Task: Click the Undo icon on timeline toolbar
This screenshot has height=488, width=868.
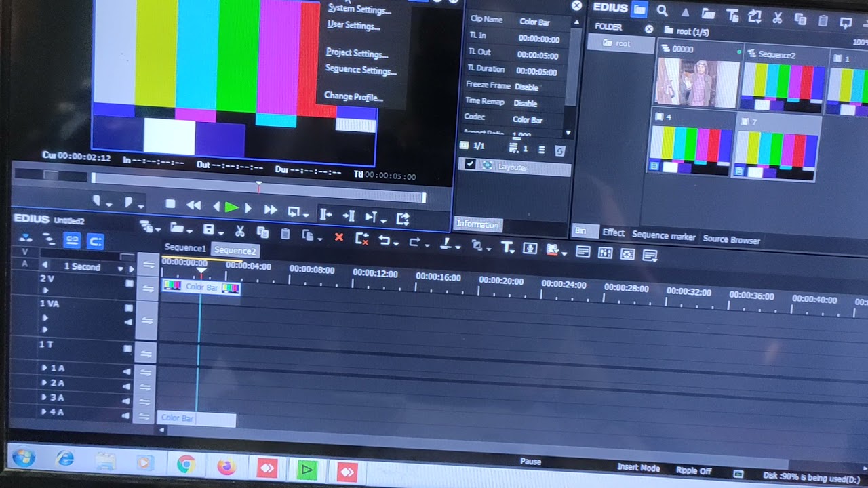Action: coord(384,240)
